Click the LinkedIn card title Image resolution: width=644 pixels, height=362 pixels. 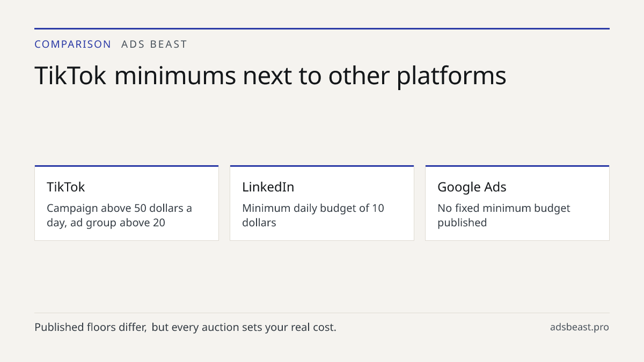[x=268, y=187]
